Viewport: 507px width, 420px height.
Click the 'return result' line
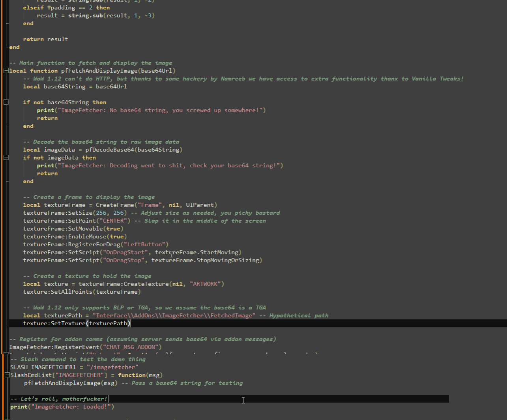coord(45,39)
